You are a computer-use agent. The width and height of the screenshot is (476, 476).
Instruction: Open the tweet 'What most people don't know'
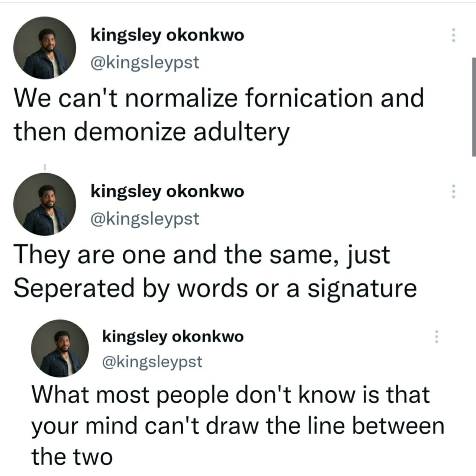[x=237, y=425]
